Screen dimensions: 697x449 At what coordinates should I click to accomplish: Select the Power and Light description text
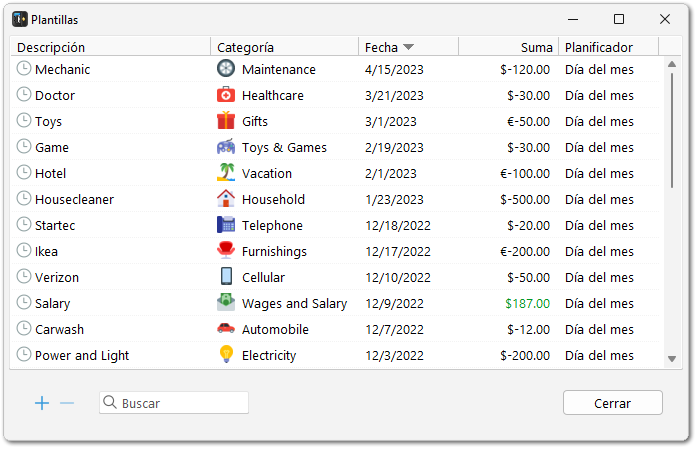point(82,356)
